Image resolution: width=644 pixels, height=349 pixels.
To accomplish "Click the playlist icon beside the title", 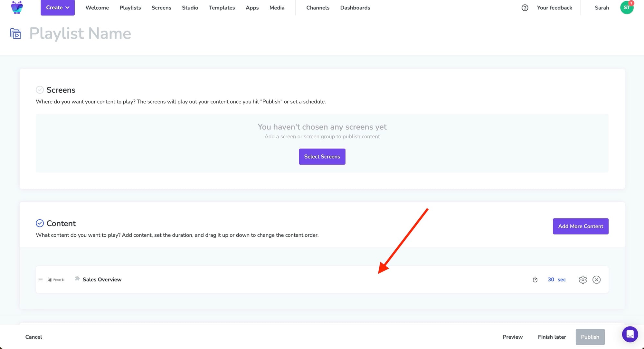I will click(15, 33).
